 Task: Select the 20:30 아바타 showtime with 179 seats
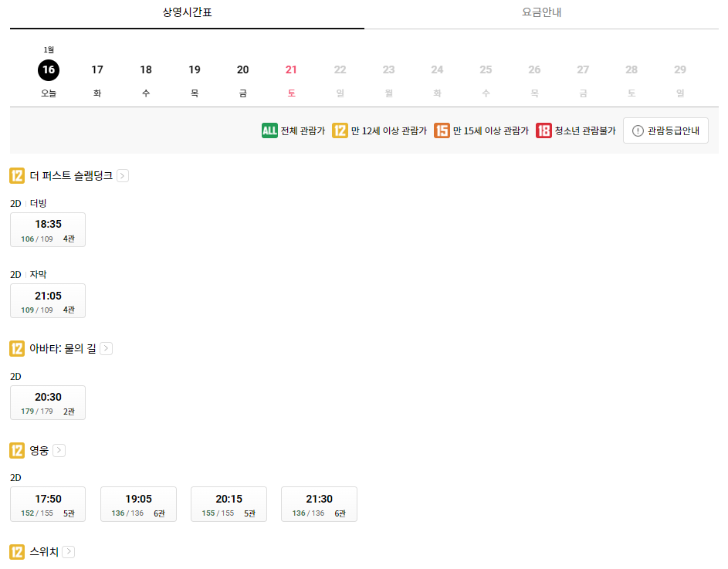[47, 402]
